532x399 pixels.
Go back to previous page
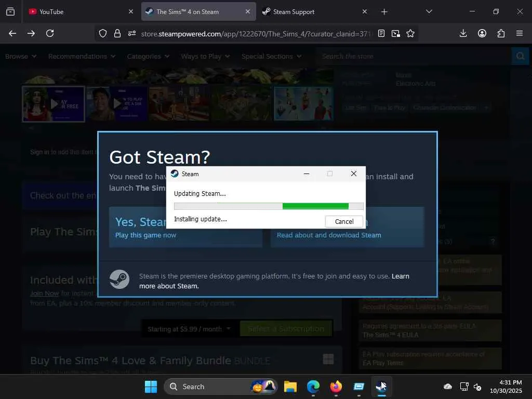(12, 33)
